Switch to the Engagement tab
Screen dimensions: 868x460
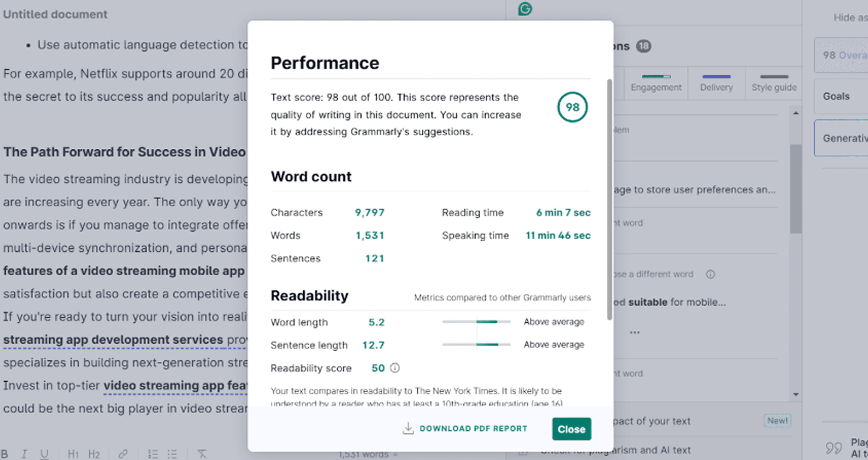tap(656, 83)
